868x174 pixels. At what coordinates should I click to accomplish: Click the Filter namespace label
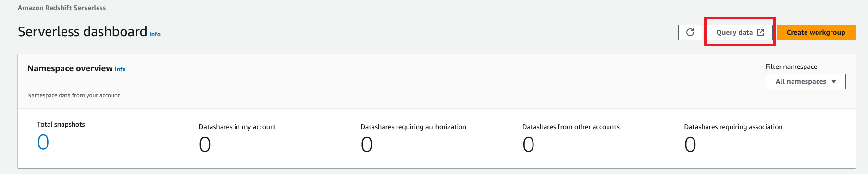pyautogui.click(x=791, y=67)
